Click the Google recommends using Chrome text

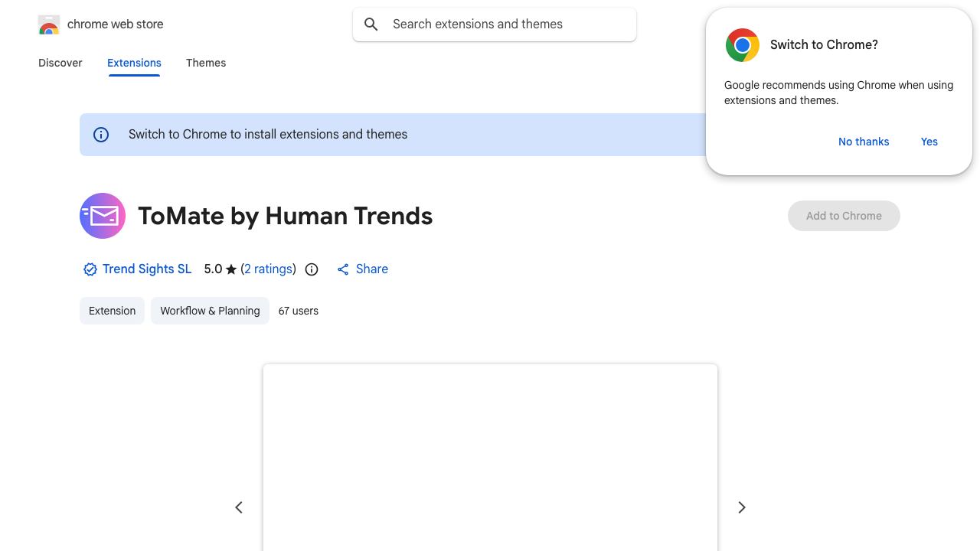point(839,93)
